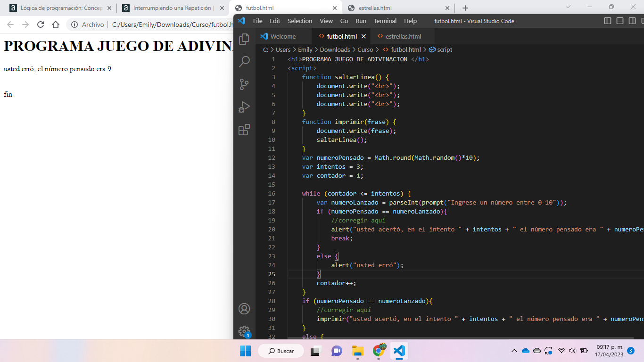Click the VS Code logo in title bar
This screenshot has height=362, width=644.
coord(241,21)
